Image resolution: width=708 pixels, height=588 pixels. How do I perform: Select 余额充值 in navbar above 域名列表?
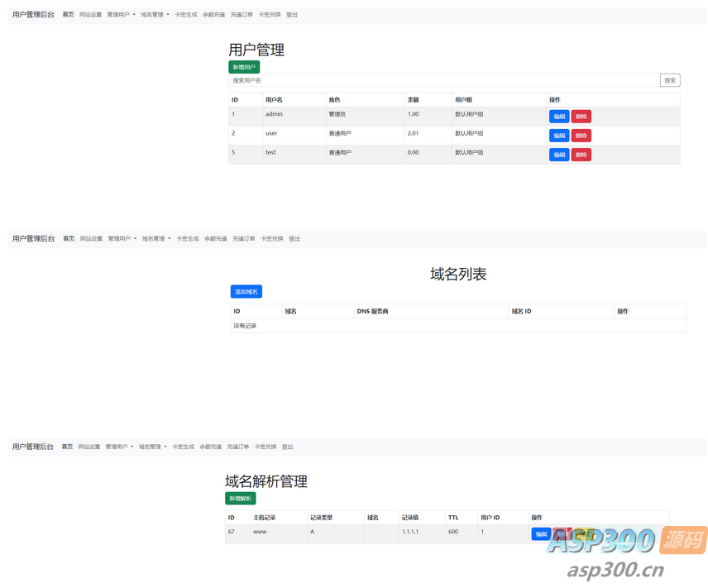(x=215, y=238)
